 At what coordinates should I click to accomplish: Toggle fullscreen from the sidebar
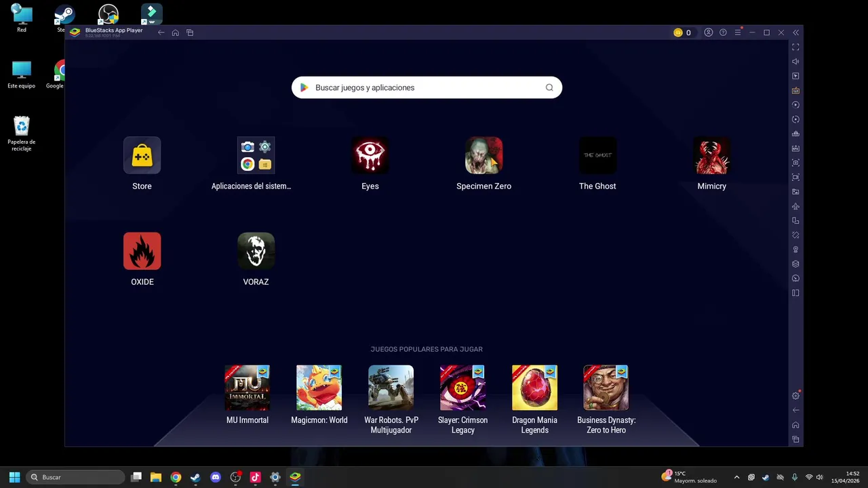[795, 47]
